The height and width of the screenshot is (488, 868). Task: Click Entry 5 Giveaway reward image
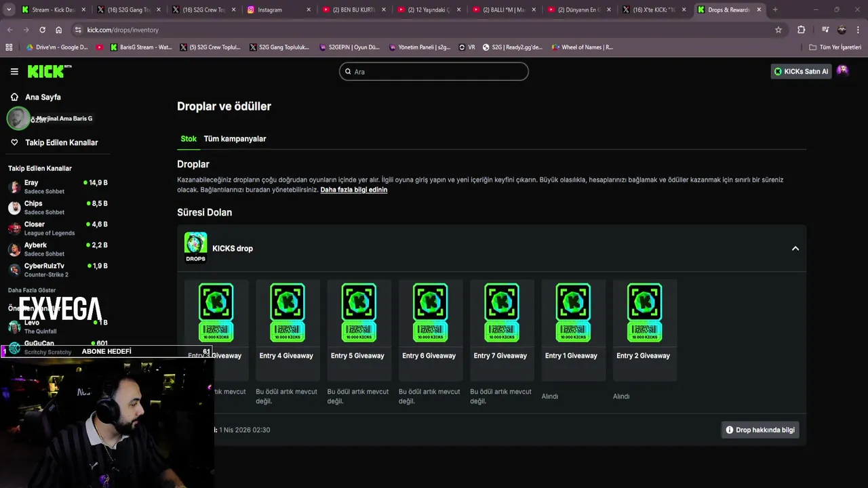click(359, 312)
